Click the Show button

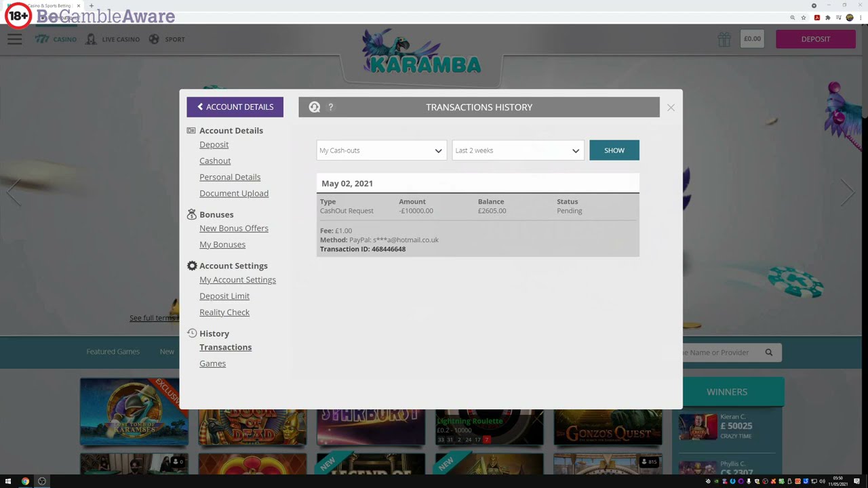[614, 150]
